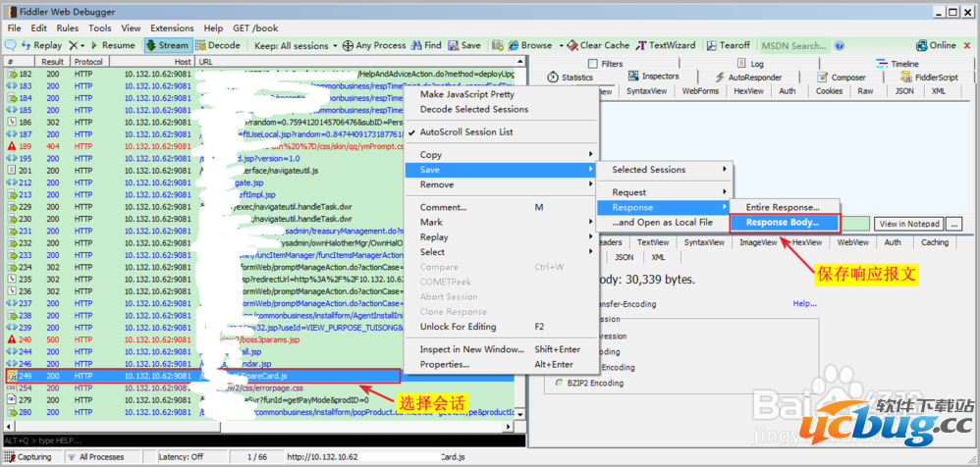Image resolution: width=980 pixels, height=467 pixels.
Task: Click the QuickExec ALT+Q command box
Action: click(x=264, y=441)
